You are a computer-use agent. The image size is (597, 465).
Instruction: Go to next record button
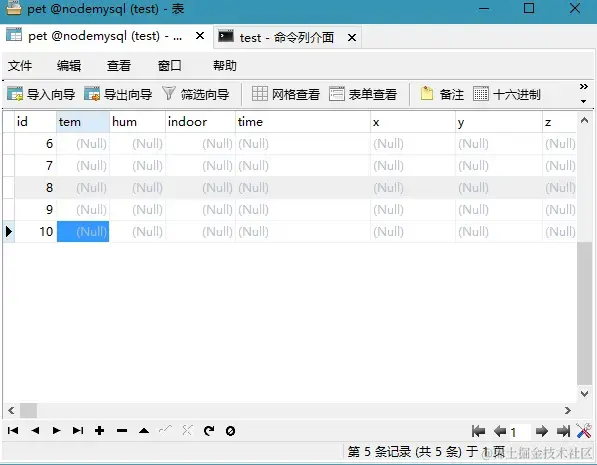pyautogui.click(x=56, y=431)
